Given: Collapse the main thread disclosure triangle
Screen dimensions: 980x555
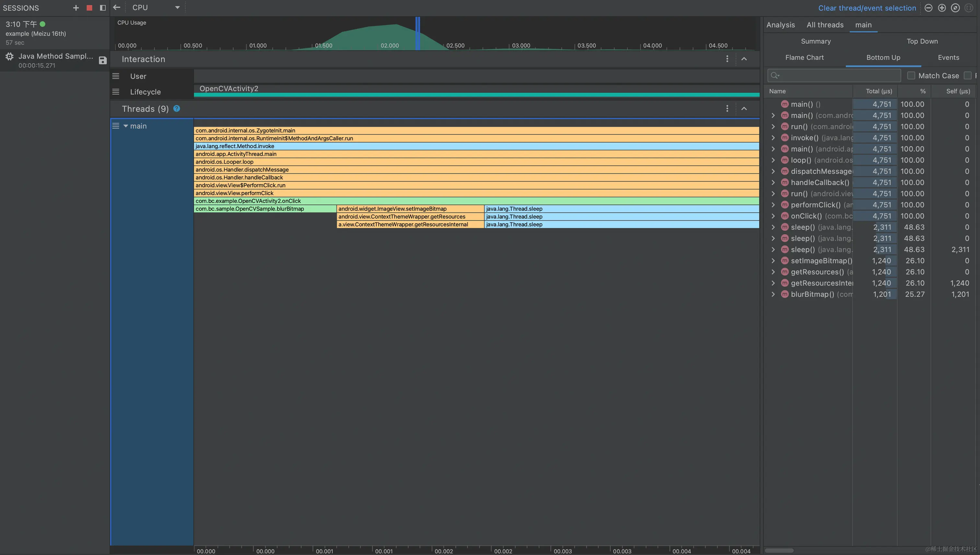Looking at the screenshot, I should click(125, 126).
